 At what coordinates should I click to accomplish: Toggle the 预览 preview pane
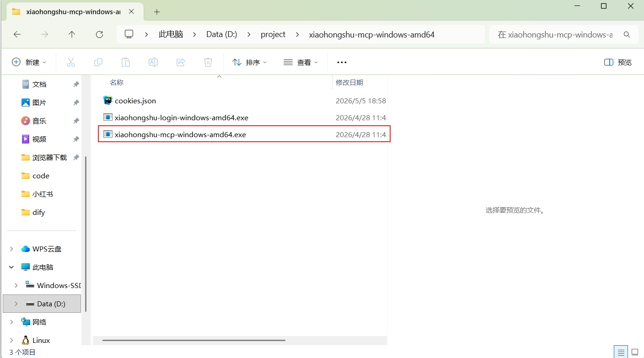(x=618, y=62)
